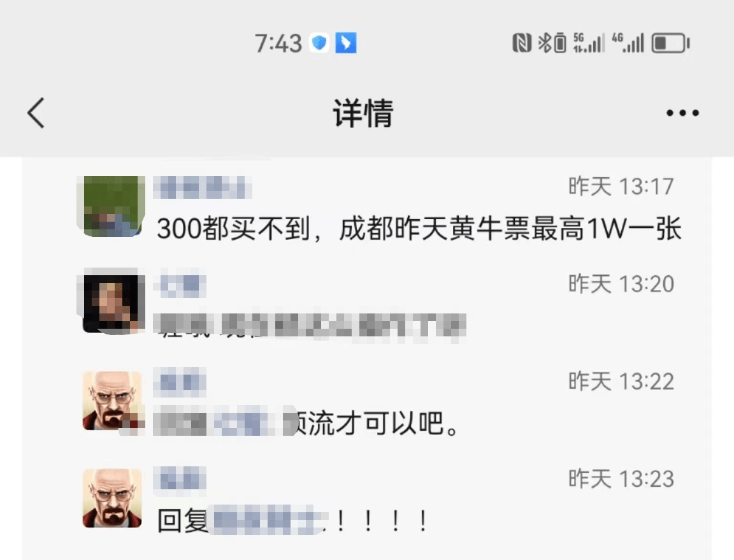Screen dimensions: 734x560
Task: Tap the 5G signal strength icon
Action: tap(589, 43)
